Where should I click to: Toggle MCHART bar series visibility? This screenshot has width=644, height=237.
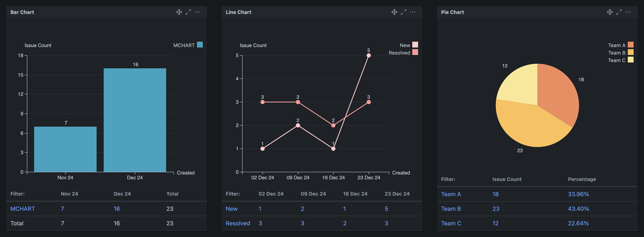[187, 45]
